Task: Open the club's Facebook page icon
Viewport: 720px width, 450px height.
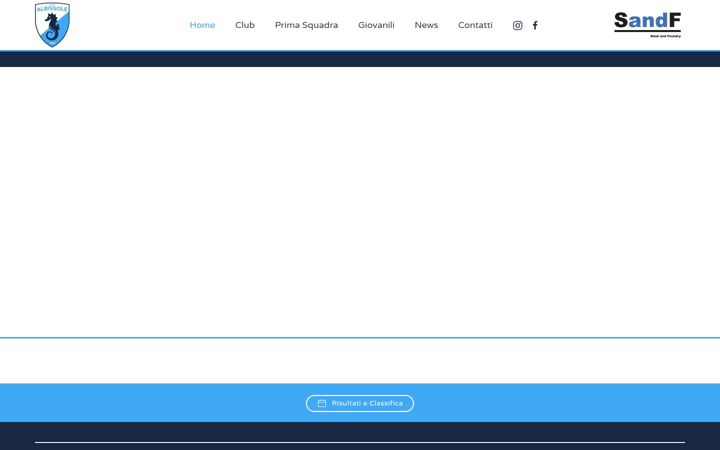Action: coord(535,25)
